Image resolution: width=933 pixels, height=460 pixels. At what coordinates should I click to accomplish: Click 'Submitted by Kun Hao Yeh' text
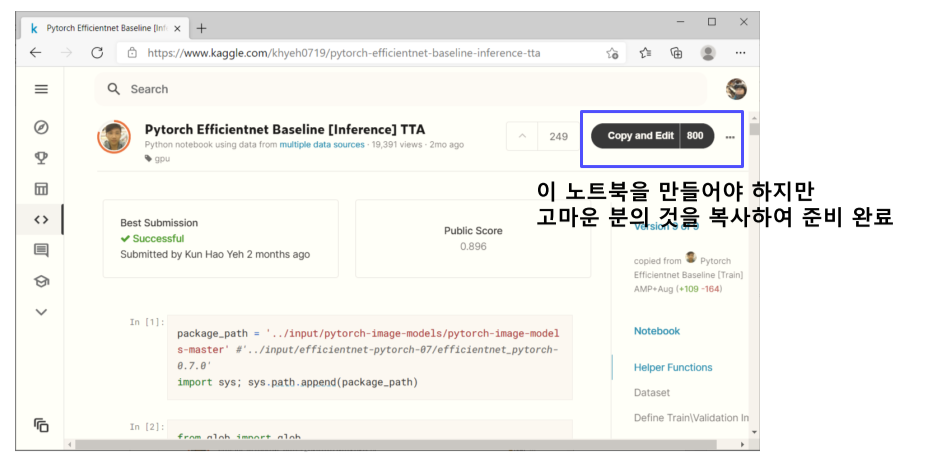[182, 254]
